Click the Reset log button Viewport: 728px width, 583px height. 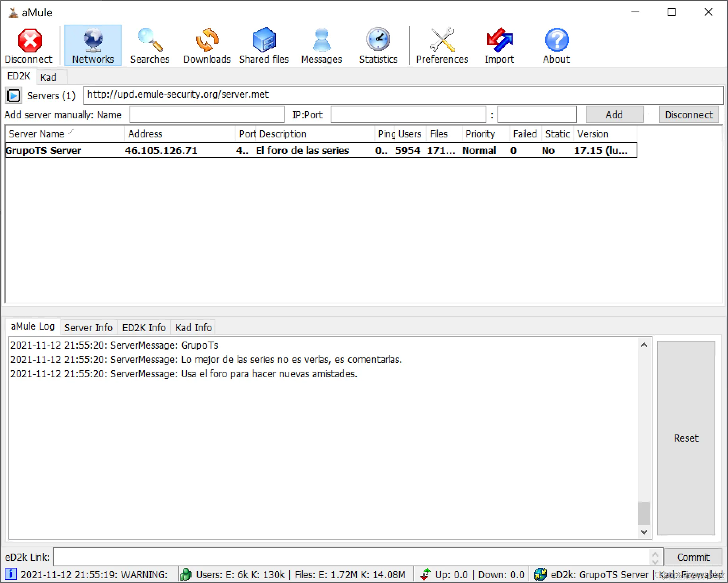[686, 438]
